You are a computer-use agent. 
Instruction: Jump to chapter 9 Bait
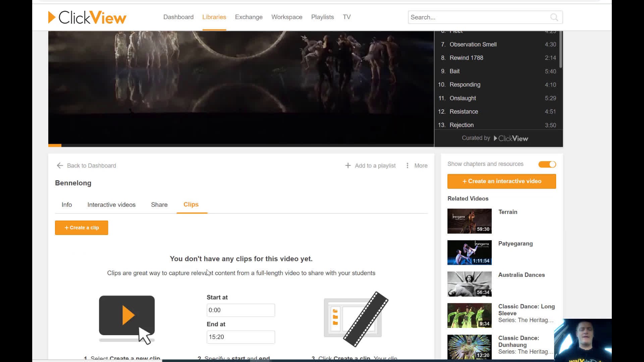(498, 71)
